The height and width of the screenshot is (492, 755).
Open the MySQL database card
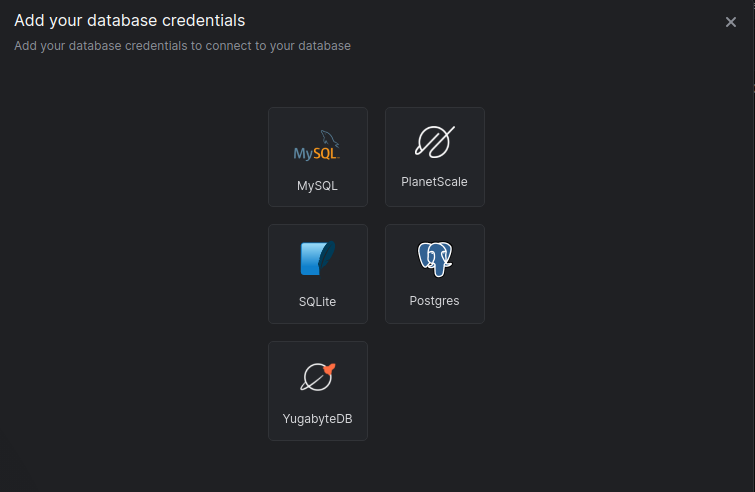click(317, 157)
